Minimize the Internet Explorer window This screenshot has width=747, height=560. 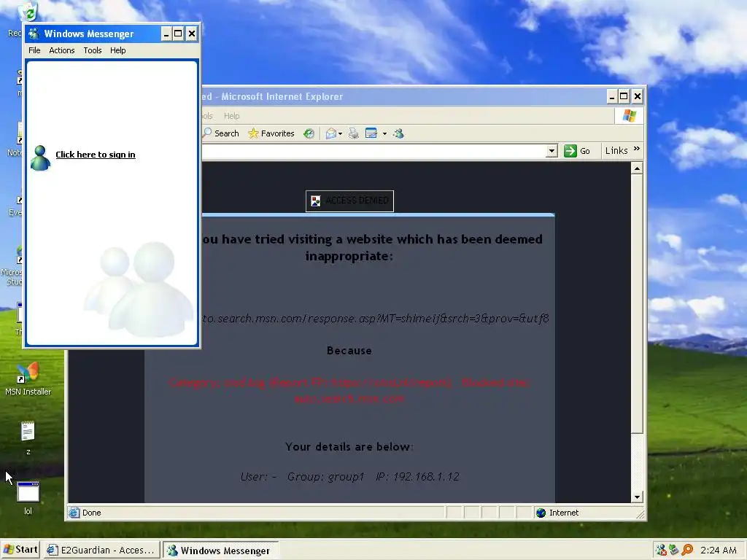(612, 97)
